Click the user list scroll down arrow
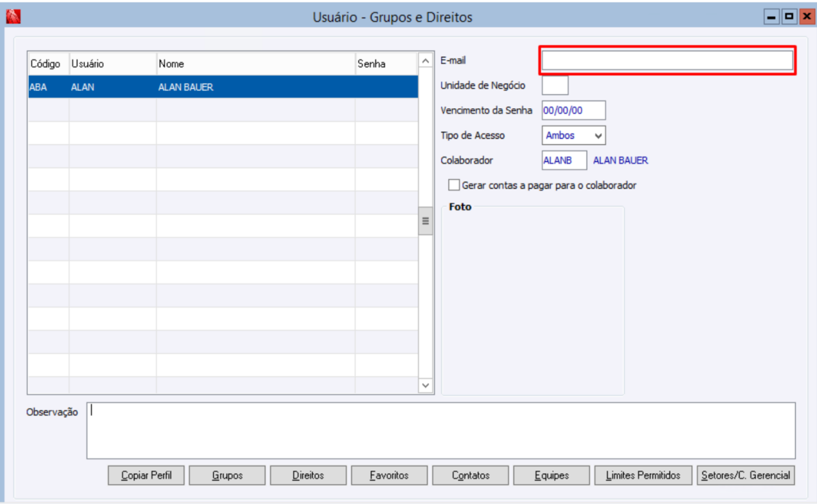This screenshot has width=817, height=504. 426,385
